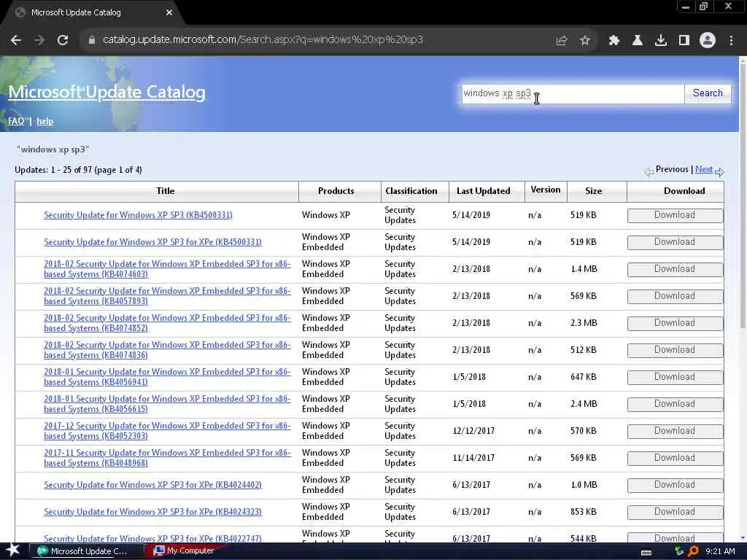Open the KB4052303 update link
747x560 pixels.
167,431
